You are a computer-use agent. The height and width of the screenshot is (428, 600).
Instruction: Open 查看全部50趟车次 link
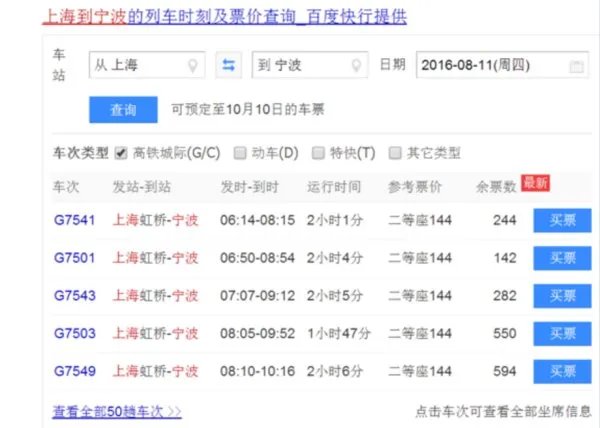tap(117, 412)
